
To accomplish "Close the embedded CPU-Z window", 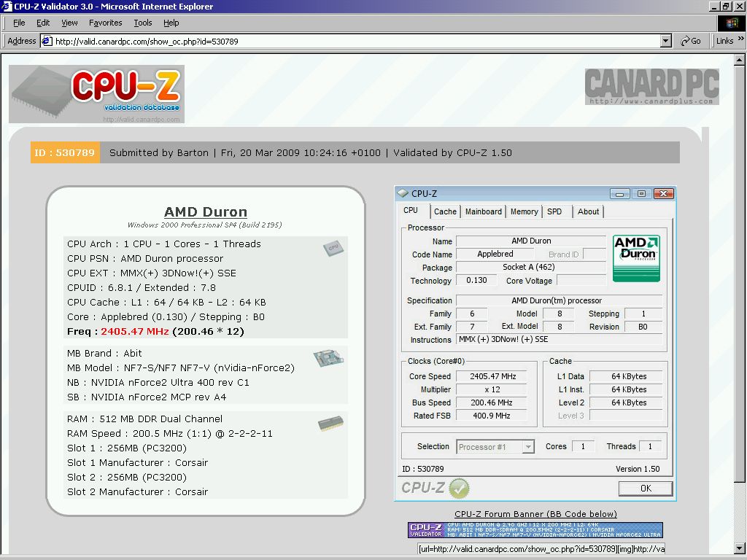I will pos(663,193).
